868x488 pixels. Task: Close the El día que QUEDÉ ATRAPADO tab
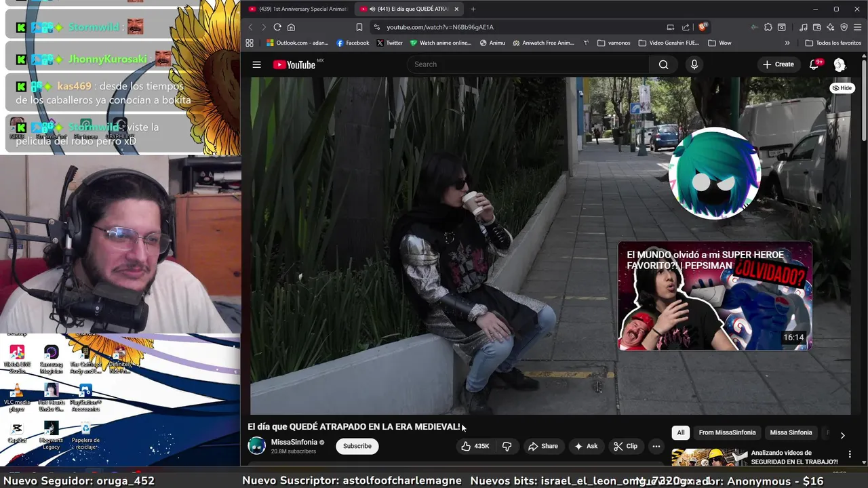click(456, 9)
